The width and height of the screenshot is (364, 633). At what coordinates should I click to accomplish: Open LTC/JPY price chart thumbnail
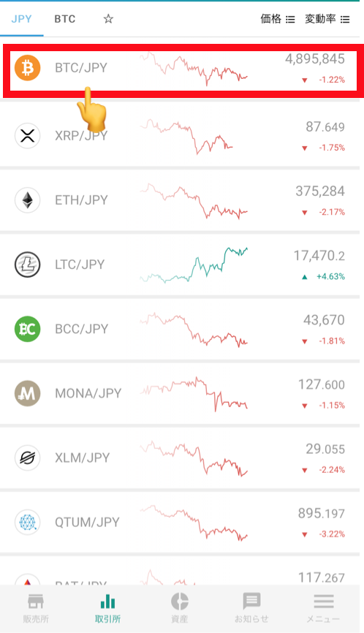pyautogui.click(x=194, y=265)
